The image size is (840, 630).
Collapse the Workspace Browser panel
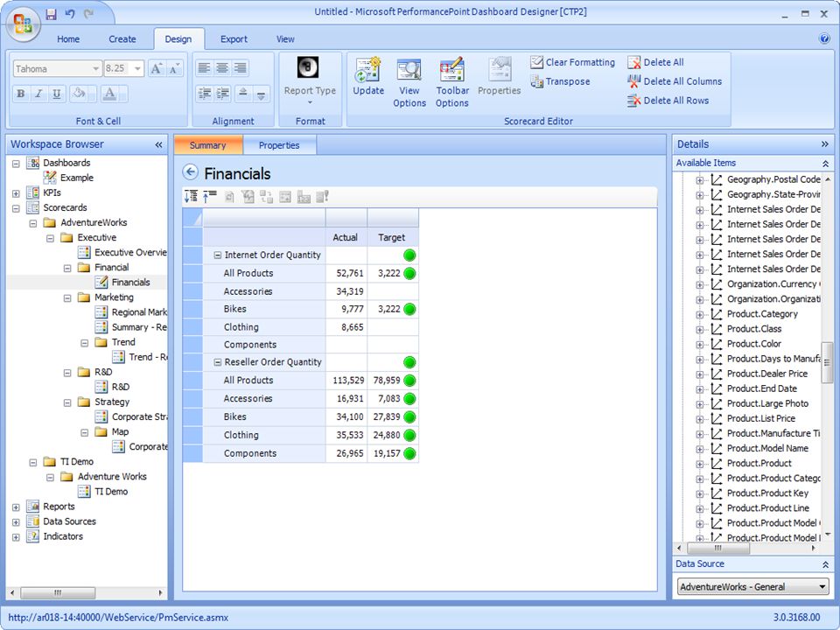pyautogui.click(x=158, y=144)
